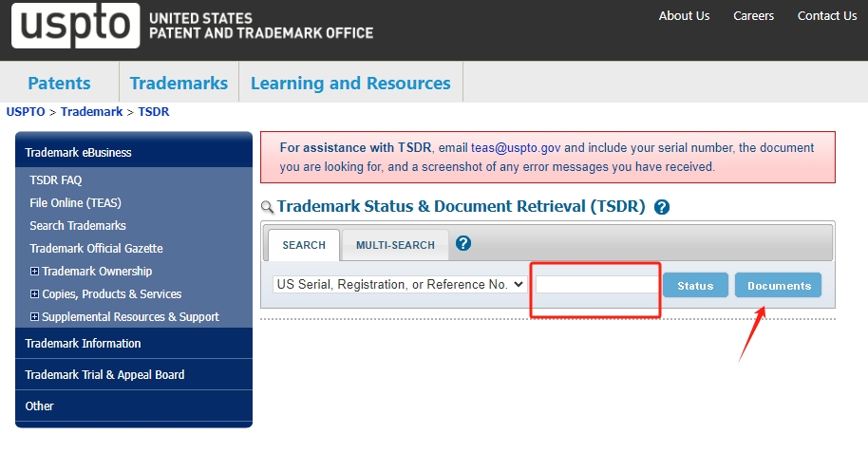Click the USPTO logo

tap(74, 26)
